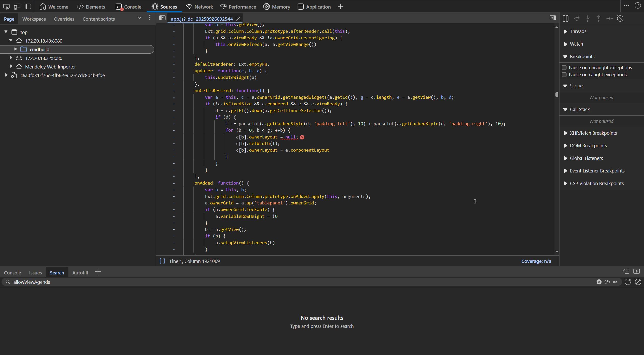Expand the cmdbuild folder

coord(16,49)
